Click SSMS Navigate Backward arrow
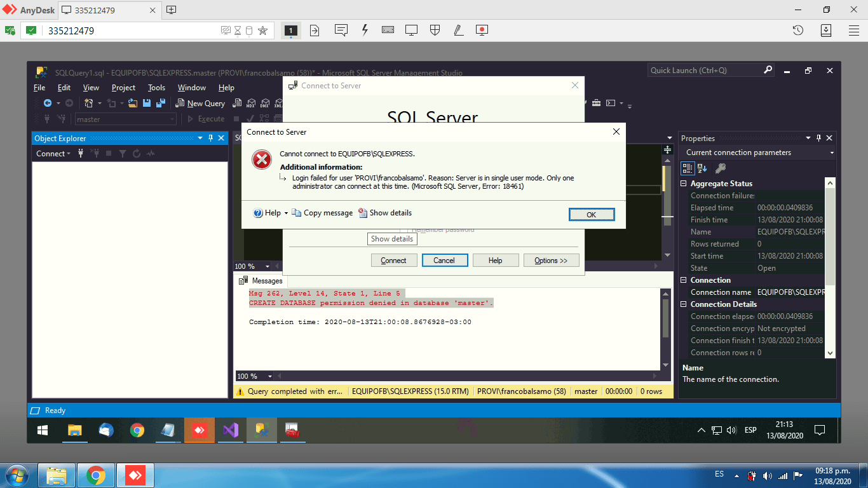This screenshot has width=868, height=488. click(47, 103)
